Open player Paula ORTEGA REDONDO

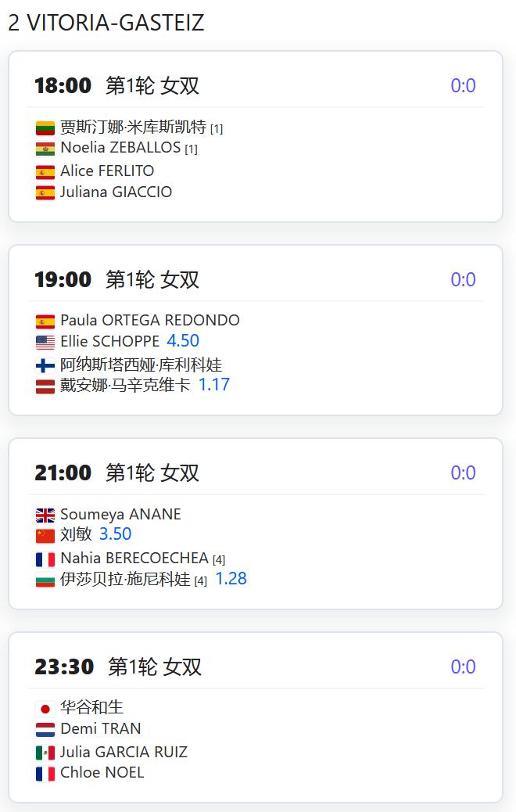[x=150, y=320]
